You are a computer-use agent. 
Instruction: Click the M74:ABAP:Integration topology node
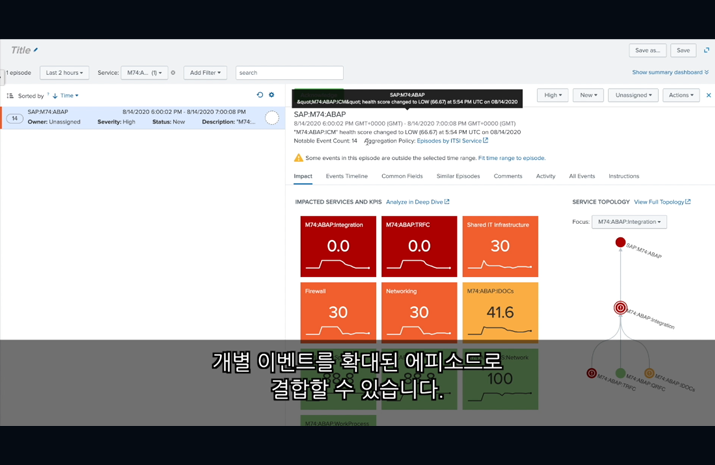pyautogui.click(x=620, y=308)
